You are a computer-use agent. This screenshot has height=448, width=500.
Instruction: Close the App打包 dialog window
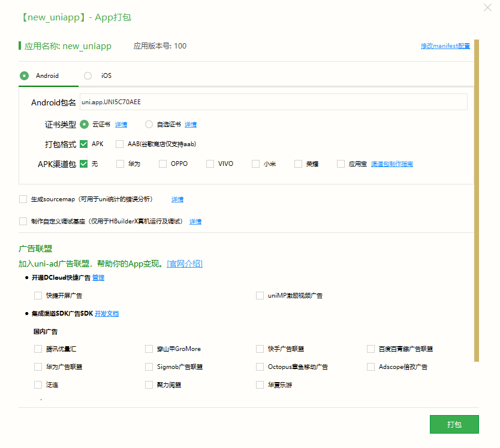(x=488, y=7)
